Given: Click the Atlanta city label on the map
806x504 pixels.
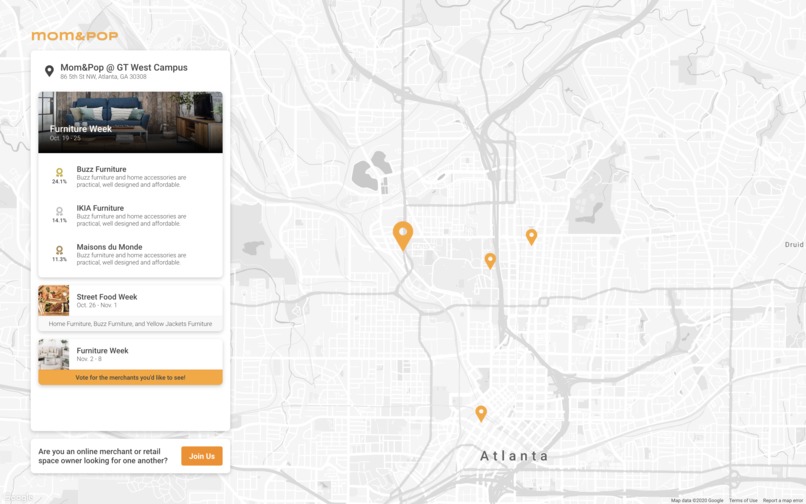Looking at the screenshot, I should pyautogui.click(x=514, y=456).
